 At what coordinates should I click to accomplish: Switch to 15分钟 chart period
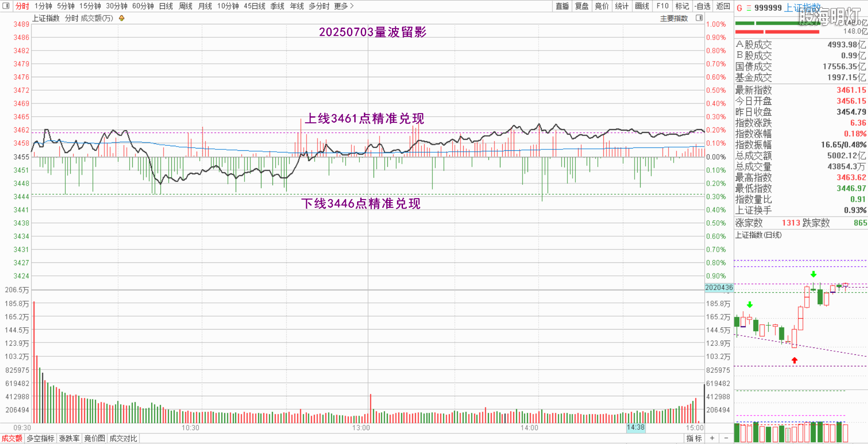[90, 6]
